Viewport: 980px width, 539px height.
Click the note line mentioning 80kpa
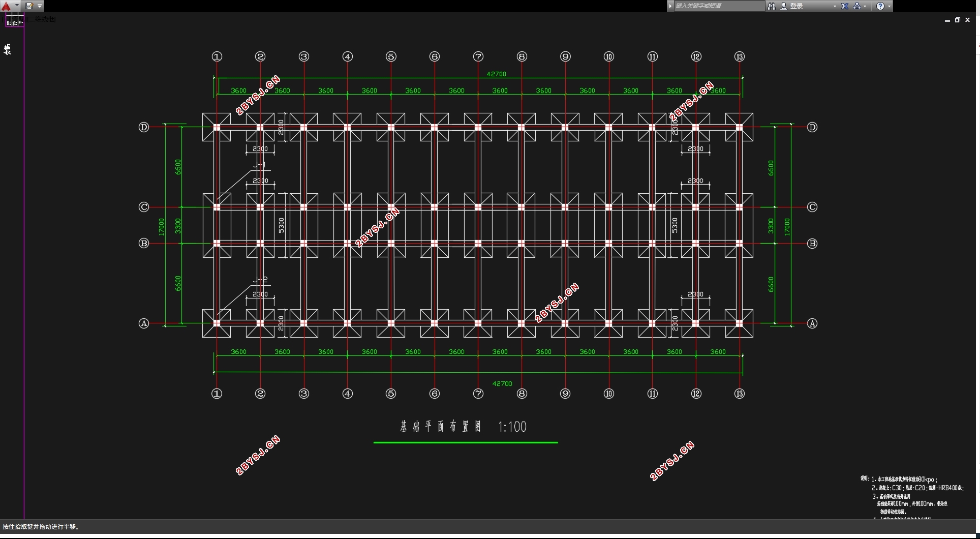click(x=905, y=479)
